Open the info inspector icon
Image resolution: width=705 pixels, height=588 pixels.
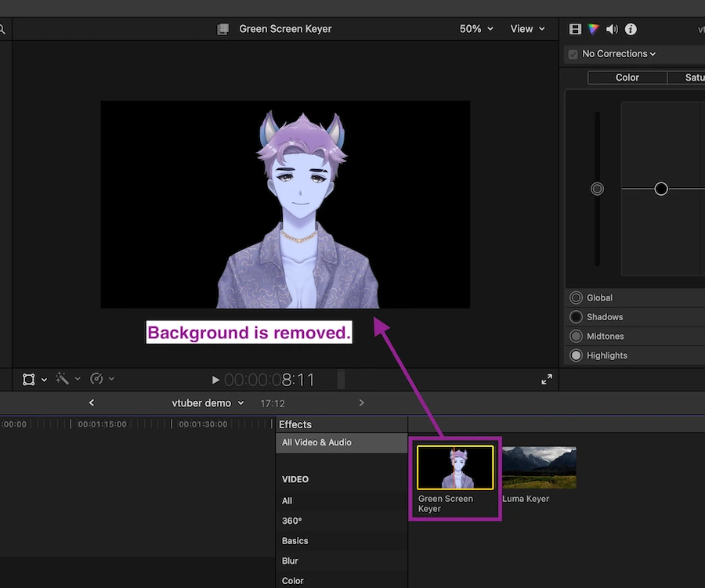(631, 29)
